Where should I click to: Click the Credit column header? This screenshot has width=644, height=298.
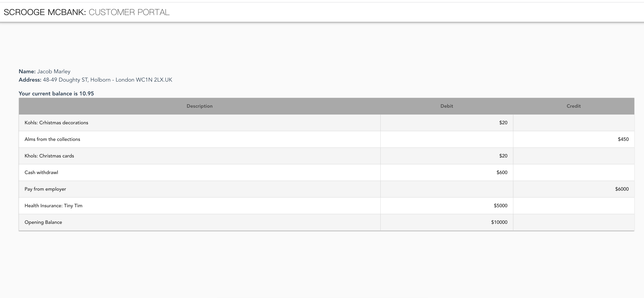[x=574, y=106]
